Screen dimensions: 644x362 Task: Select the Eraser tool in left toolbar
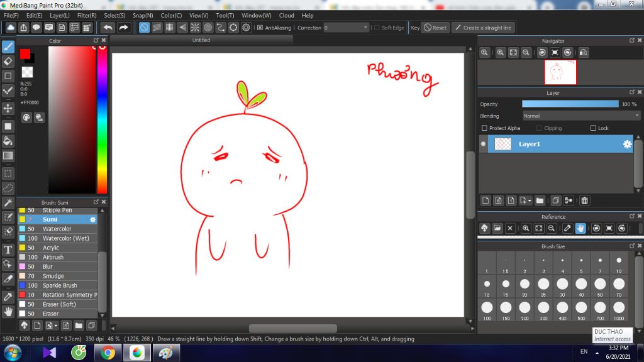pos(8,62)
